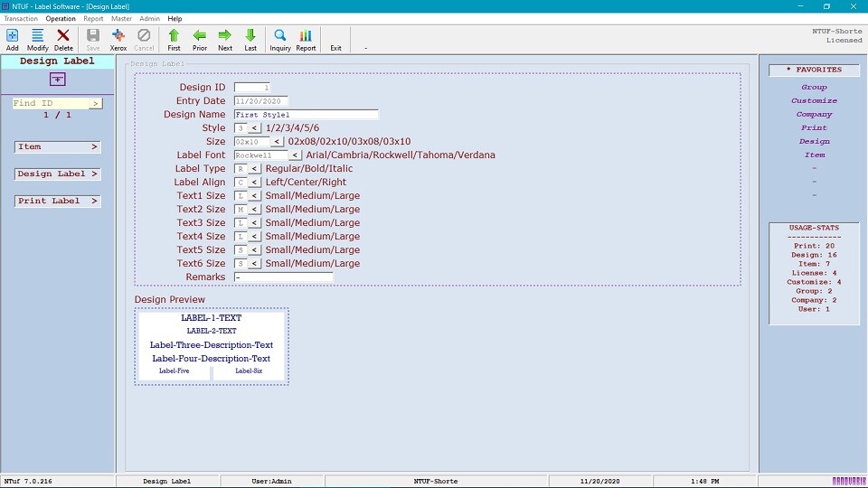Open the Master menu
The height and width of the screenshot is (488, 868).
pyautogui.click(x=121, y=18)
